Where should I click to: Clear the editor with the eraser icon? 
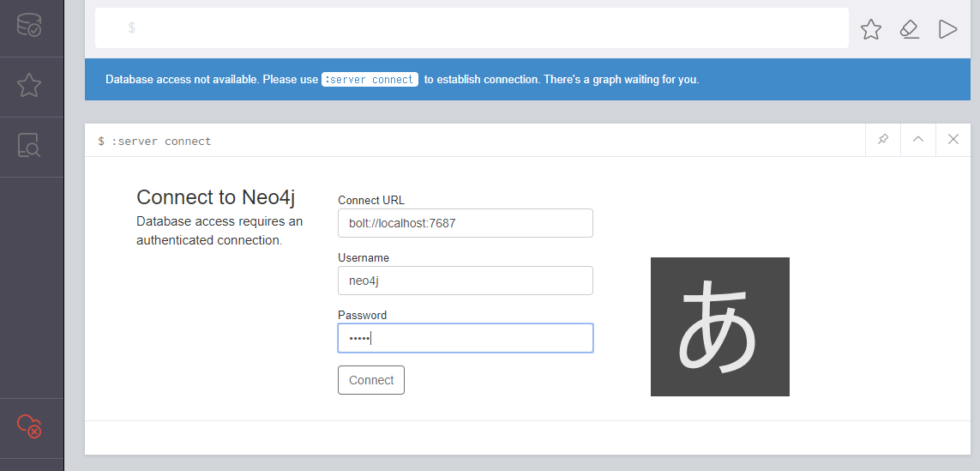(910, 29)
